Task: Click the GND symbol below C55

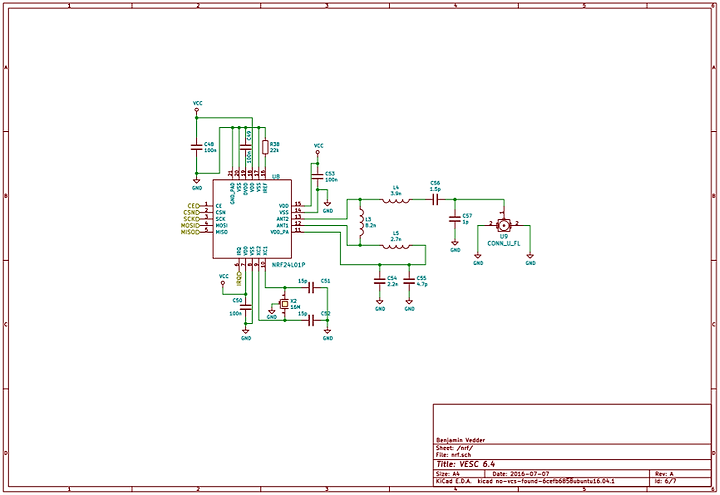Action: click(x=409, y=305)
